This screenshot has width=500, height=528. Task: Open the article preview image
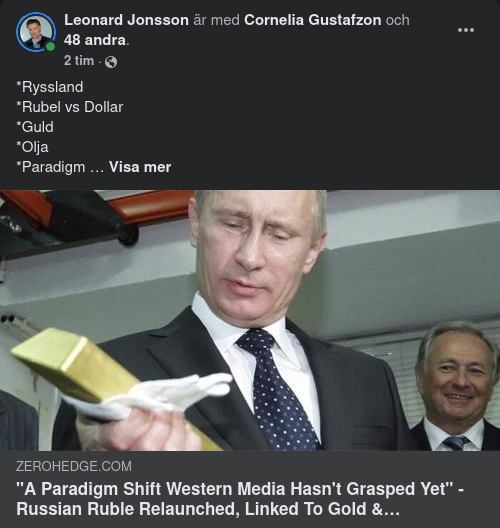coord(250,320)
